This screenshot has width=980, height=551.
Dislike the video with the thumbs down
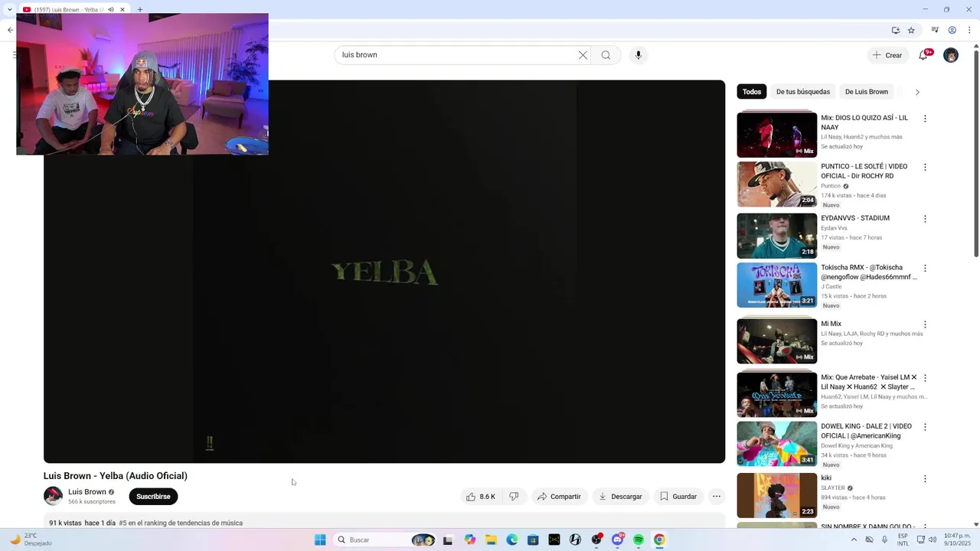point(514,497)
